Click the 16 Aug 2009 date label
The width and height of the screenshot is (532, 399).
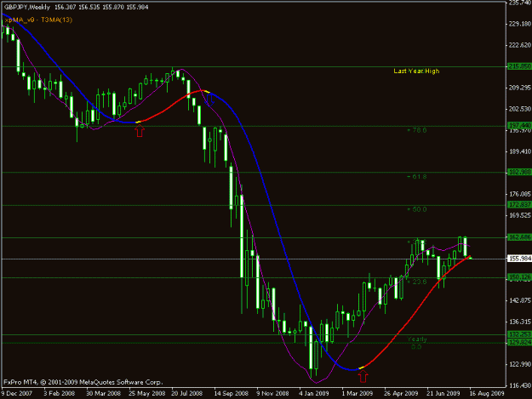[487, 394]
